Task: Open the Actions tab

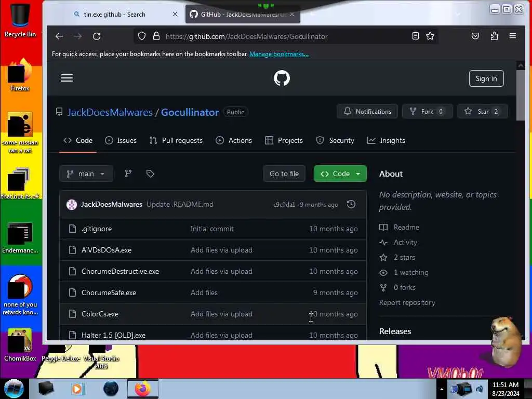Action: pos(234,140)
